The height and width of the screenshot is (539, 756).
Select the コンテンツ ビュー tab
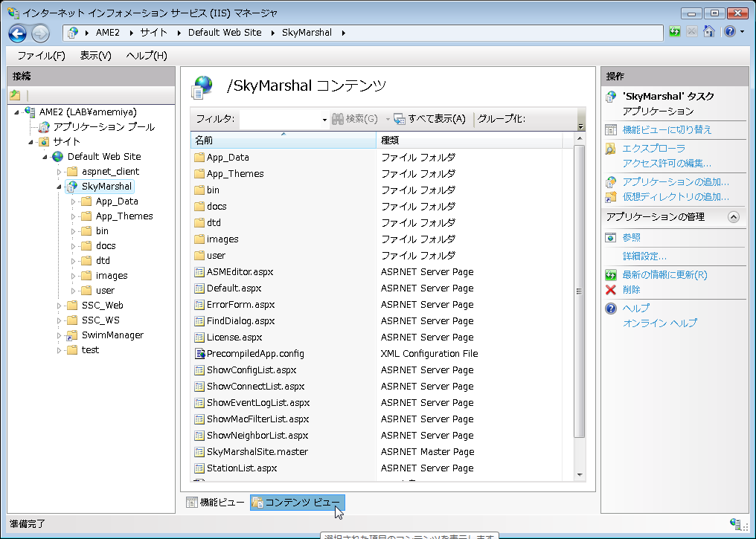(298, 503)
